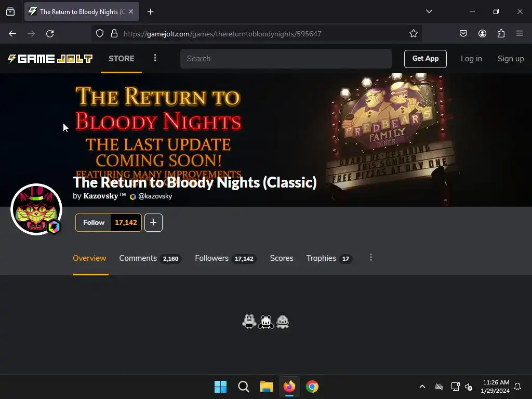Open notifications bell icon

pyautogui.click(x=517, y=387)
